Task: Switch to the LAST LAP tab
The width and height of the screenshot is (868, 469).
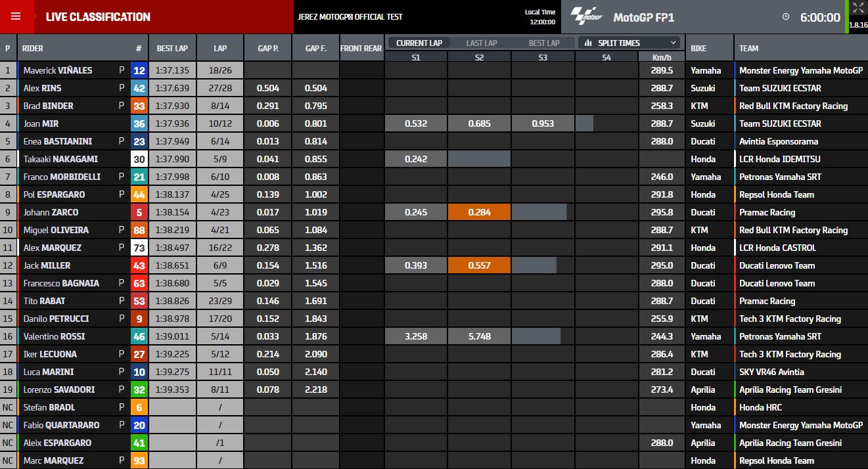Action: tap(482, 43)
